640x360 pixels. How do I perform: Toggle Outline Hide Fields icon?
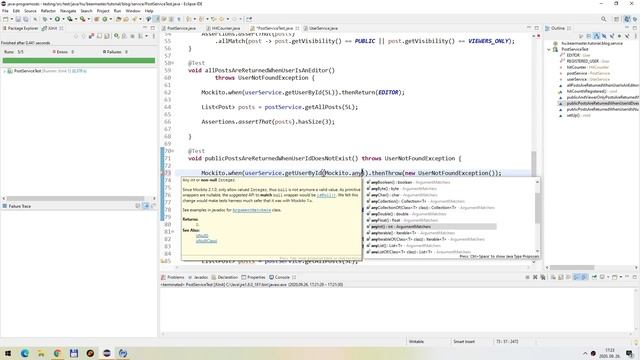click(x=604, y=36)
